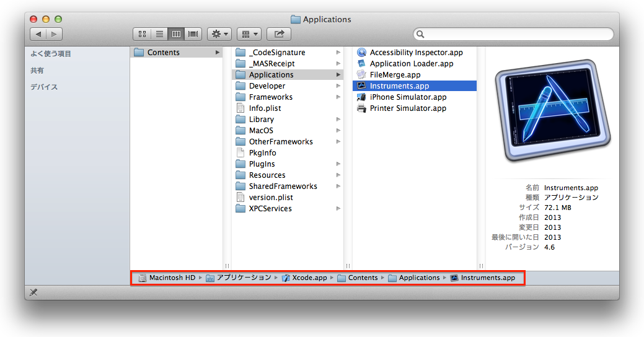The image size is (644, 337).
Task: Select the _MASReceipt folder icon
Action: [x=240, y=64]
